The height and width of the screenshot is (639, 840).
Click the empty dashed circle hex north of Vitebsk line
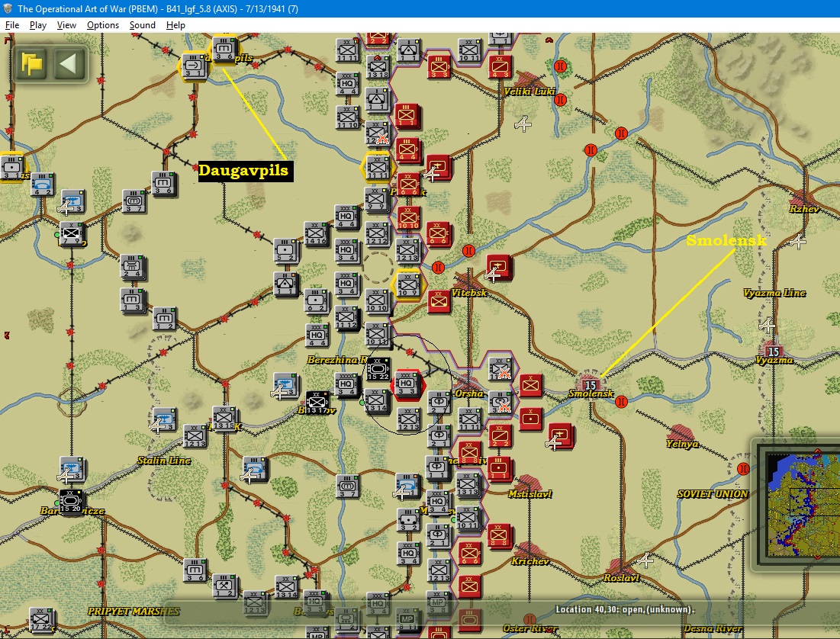click(x=378, y=268)
